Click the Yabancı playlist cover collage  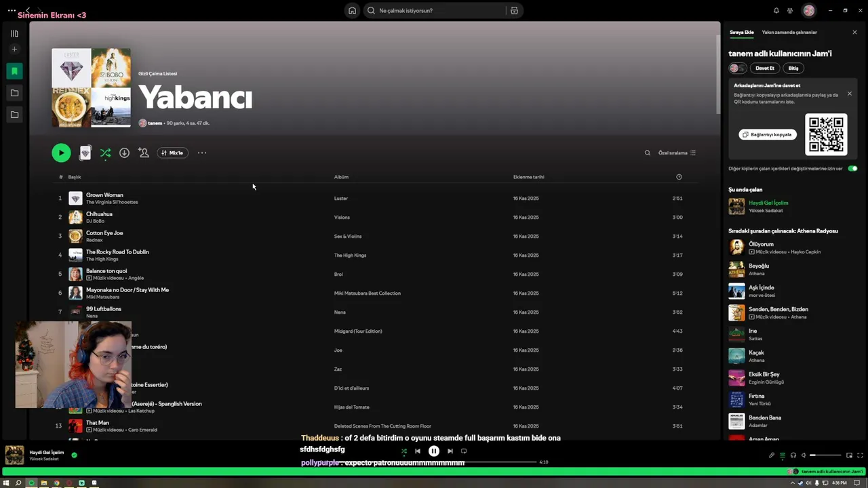pyautogui.click(x=91, y=87)
